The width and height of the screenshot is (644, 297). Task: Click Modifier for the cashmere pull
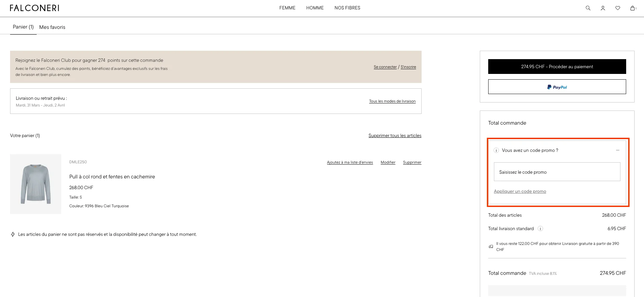[388, 162]
